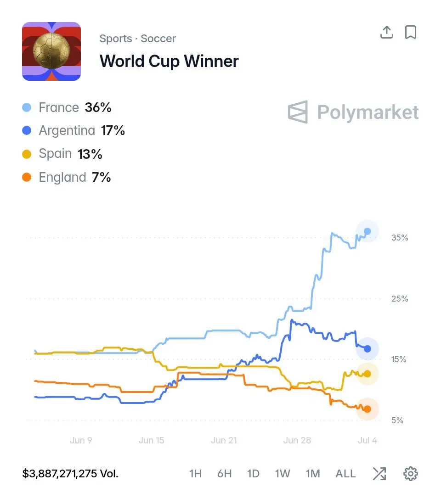Screen dimensions: 441x504
Task: Click the golden soccer ball market image
Action: pyautogui.click(x=51, y=51)
